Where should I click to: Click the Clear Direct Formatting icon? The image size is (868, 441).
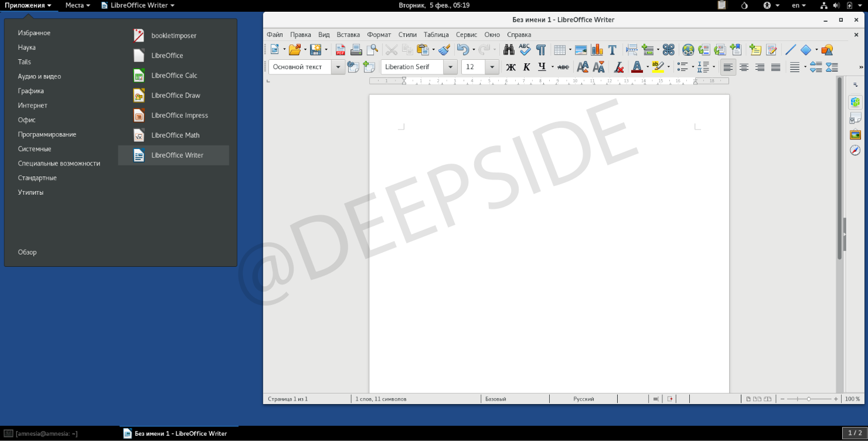click(618, 67)
